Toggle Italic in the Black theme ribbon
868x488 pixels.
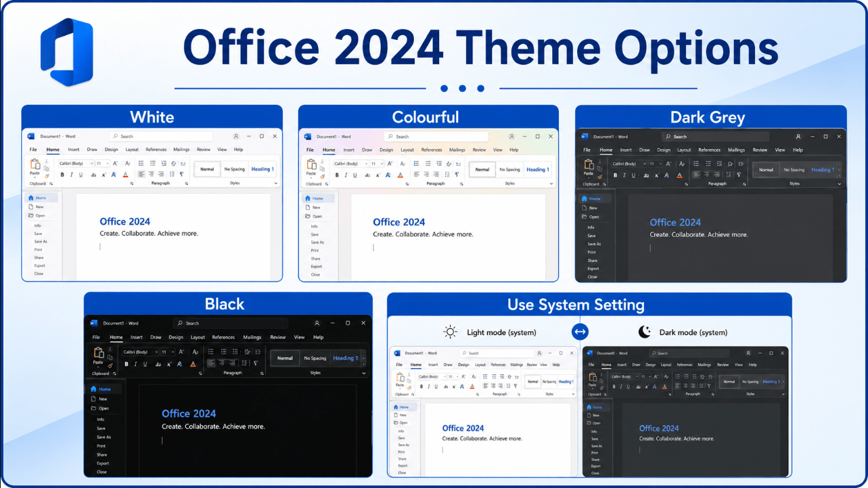[135, 364]
